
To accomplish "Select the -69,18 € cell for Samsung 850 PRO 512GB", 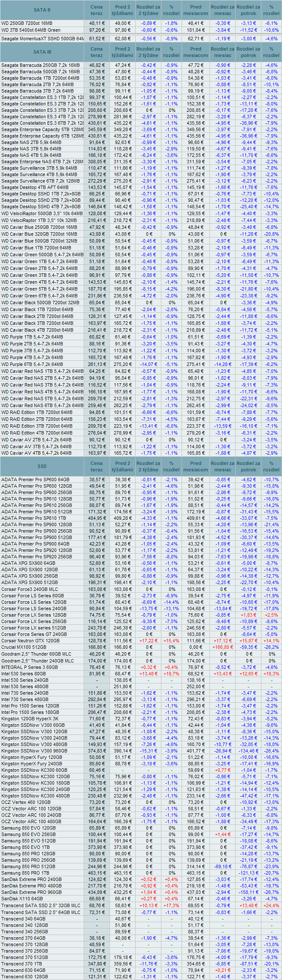I will click(222, 867).
